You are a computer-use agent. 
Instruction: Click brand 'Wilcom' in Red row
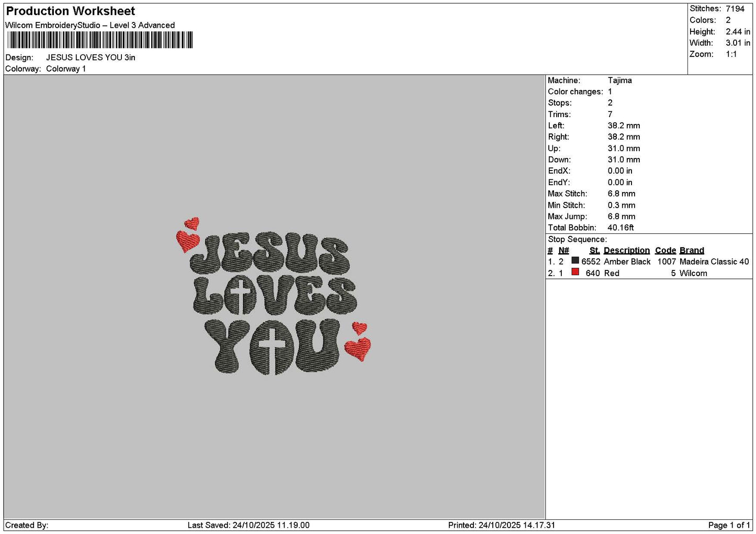tap(693, 274)
